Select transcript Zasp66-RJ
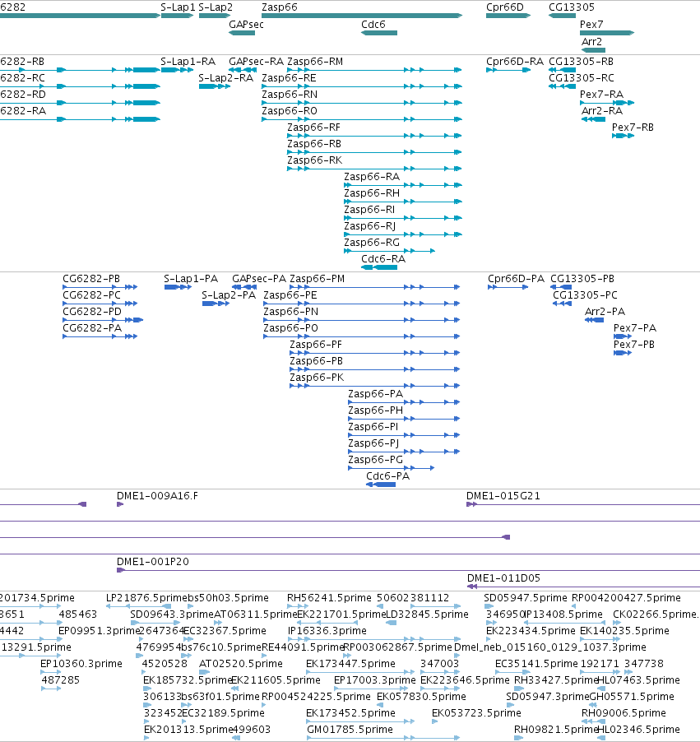 tap(403, 234)
